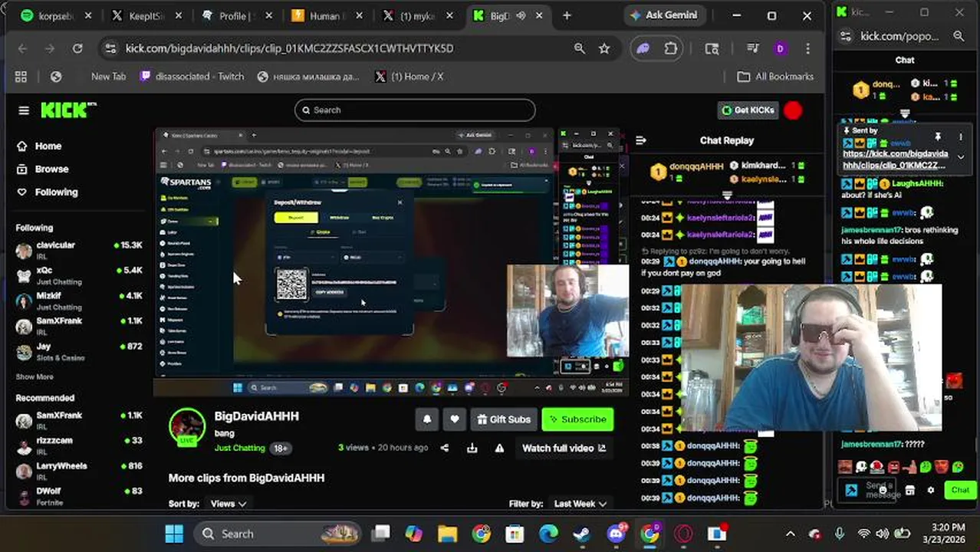Open Opera GX from the taskbar
The width and height of the screenshot is (980, 552).
683,534
